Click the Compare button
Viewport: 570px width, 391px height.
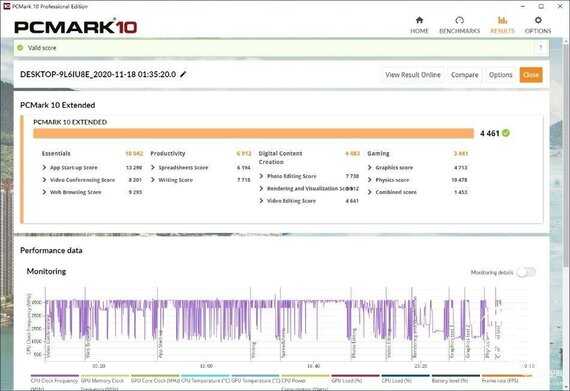point(465,75)
